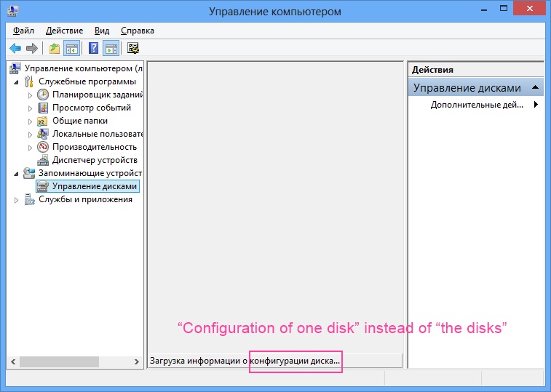Select Общие папки label

80,121
